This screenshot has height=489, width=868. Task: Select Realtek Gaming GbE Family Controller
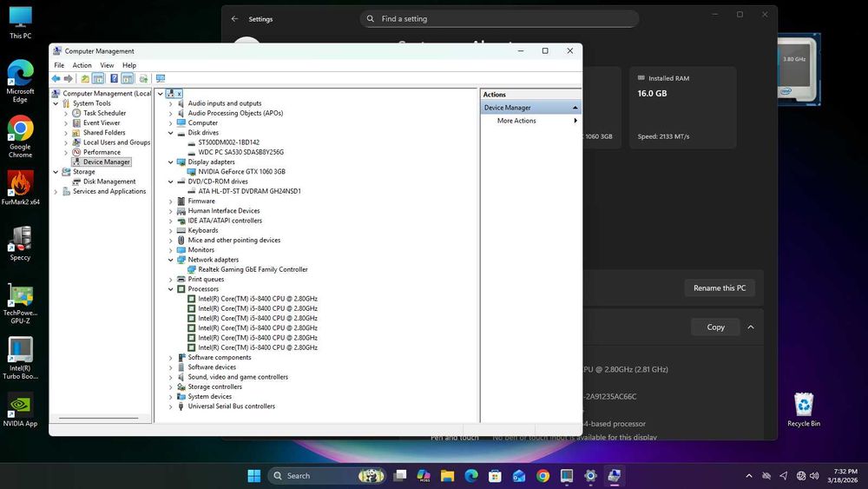253,270
